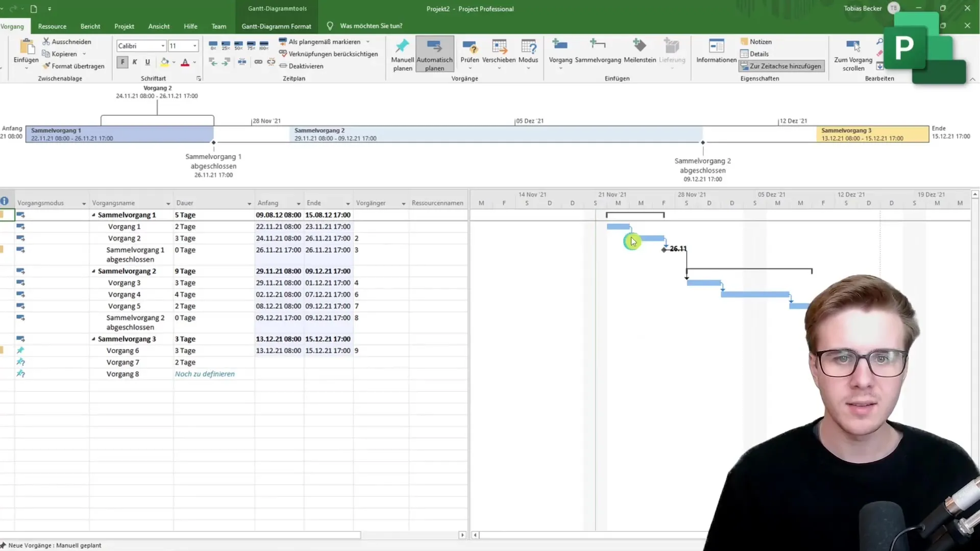Click the new document icon in title bar
980x551 pixels.
point(33,9)
